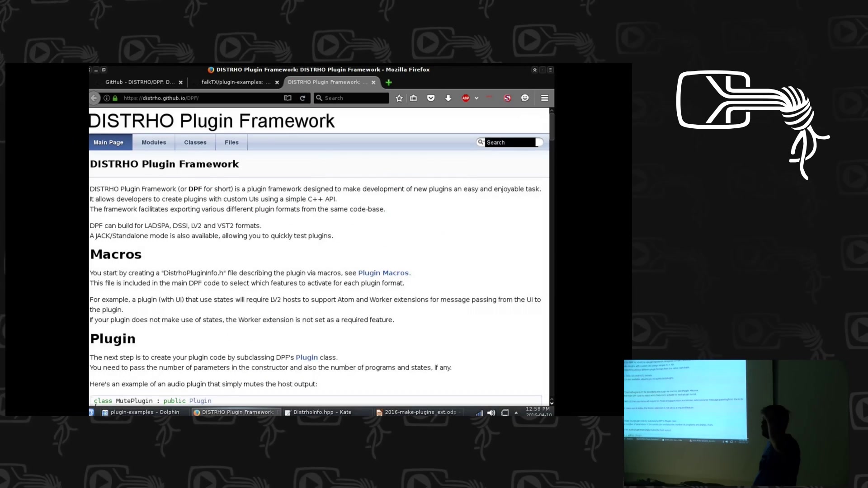Open the Modules doc tab
The width and height of the screenshot is (868, 488).
[154, 142]
